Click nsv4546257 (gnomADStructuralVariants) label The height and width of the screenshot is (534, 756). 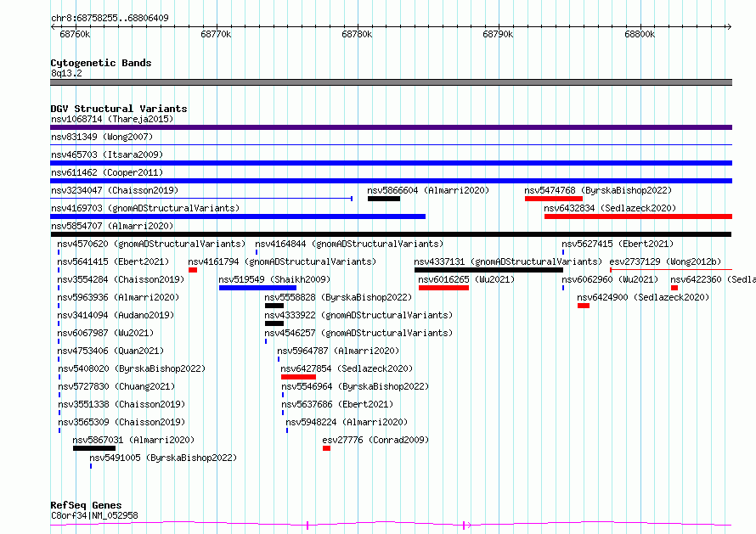pyautogui.click(x=358, y=333)
